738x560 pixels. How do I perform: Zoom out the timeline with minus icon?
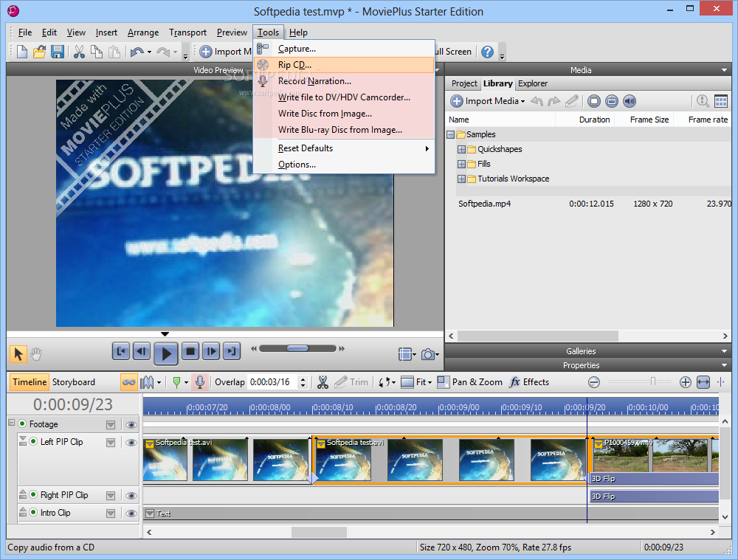tap(594, 382)
